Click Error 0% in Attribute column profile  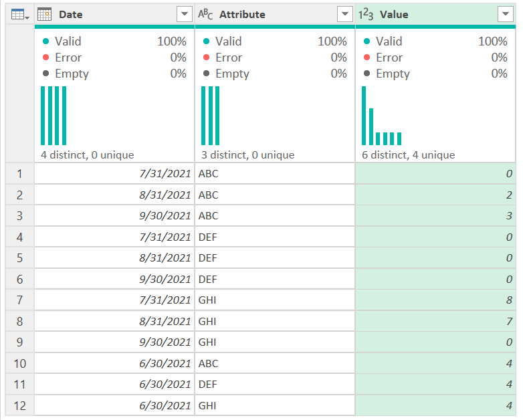[x=275, y=58]
